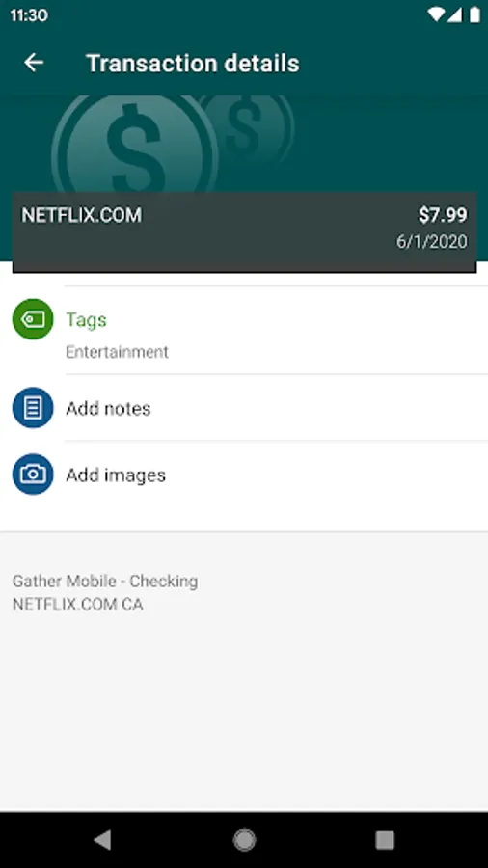Tap the Android home circle button

pos(244,840)
